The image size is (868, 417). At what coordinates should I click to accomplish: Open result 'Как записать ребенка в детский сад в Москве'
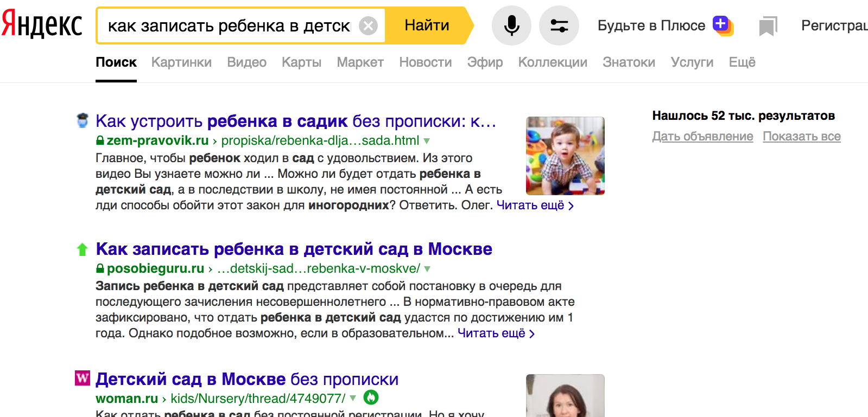coord(294,249)
